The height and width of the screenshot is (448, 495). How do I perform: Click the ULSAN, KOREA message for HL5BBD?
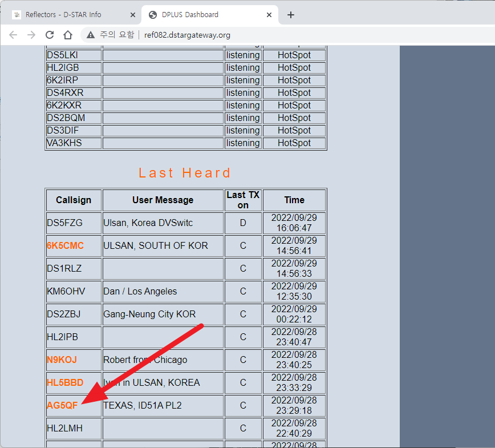[x=152, y=382]
